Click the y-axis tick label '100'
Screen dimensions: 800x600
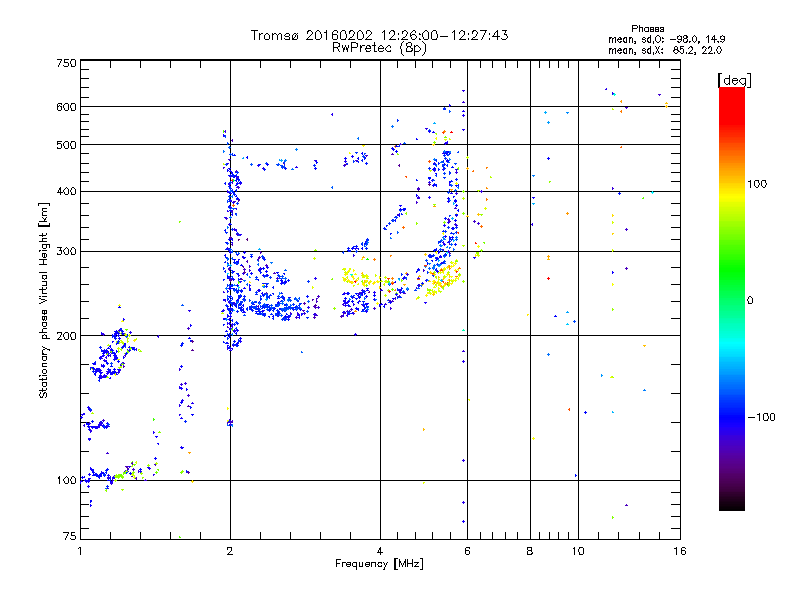coord(66,481)
